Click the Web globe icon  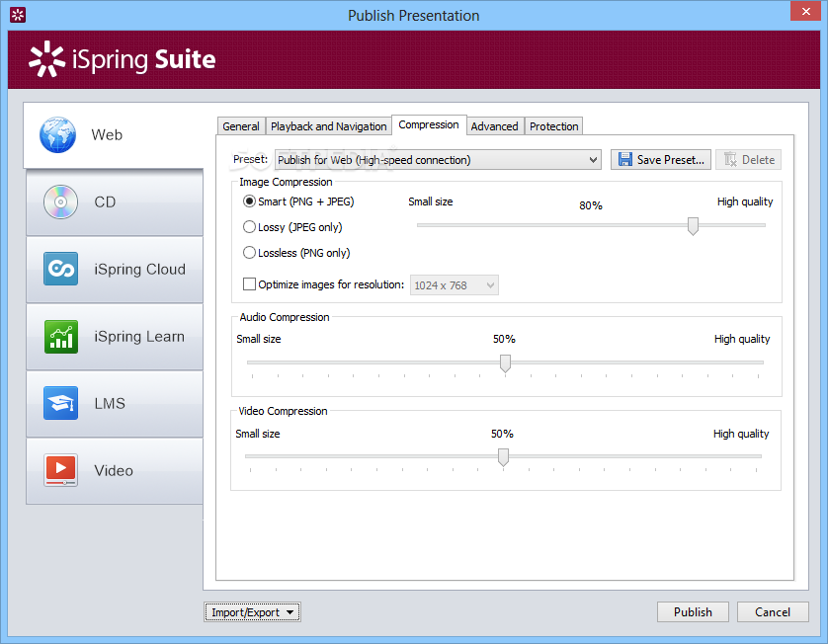[57, 134]
